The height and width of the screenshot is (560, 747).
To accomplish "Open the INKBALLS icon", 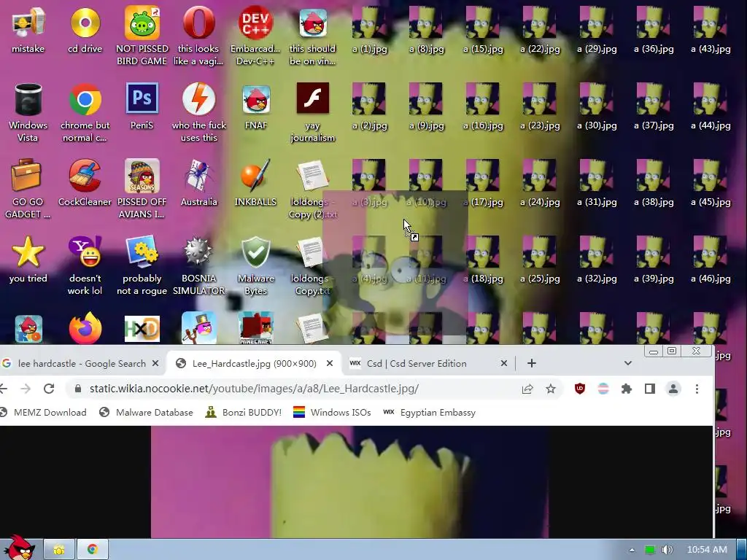I will click(256, 183).
